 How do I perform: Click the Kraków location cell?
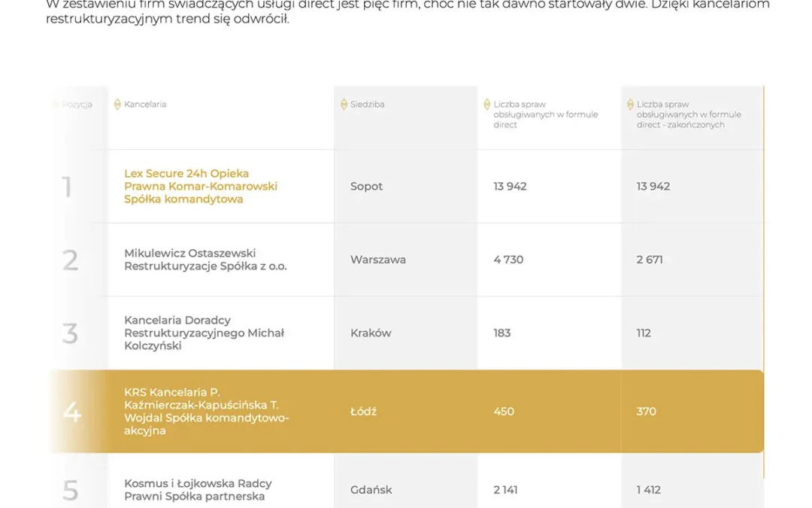coord(371,333)
